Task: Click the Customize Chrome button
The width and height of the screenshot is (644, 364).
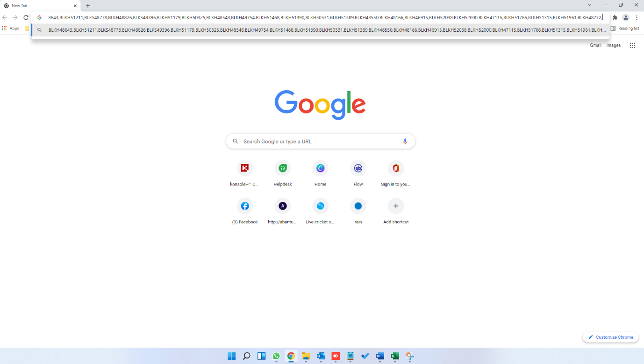Action: (610, 337)
